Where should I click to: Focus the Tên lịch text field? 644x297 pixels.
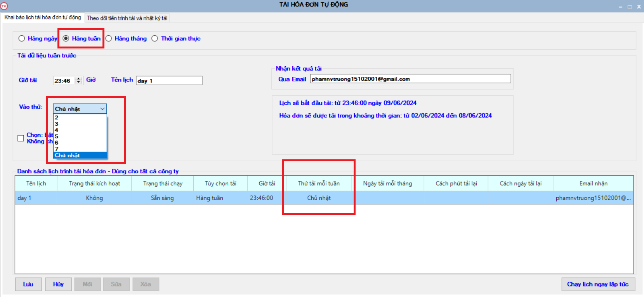point(169,81)
